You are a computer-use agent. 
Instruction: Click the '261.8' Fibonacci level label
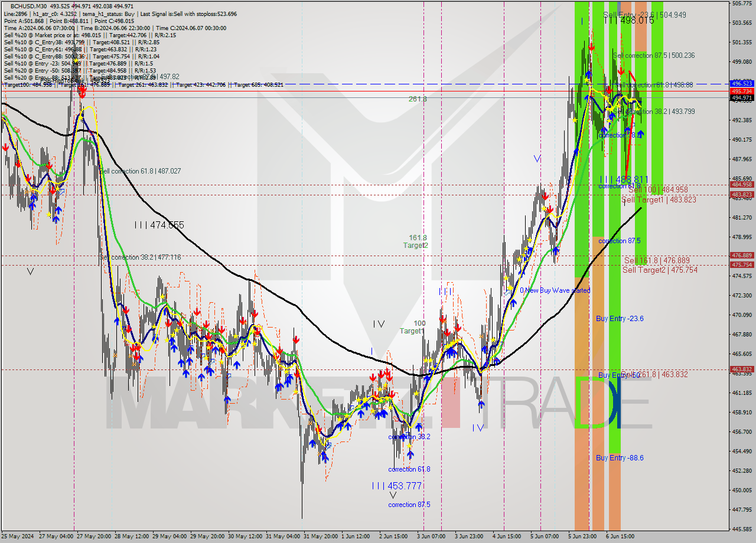tap(418, 99)
